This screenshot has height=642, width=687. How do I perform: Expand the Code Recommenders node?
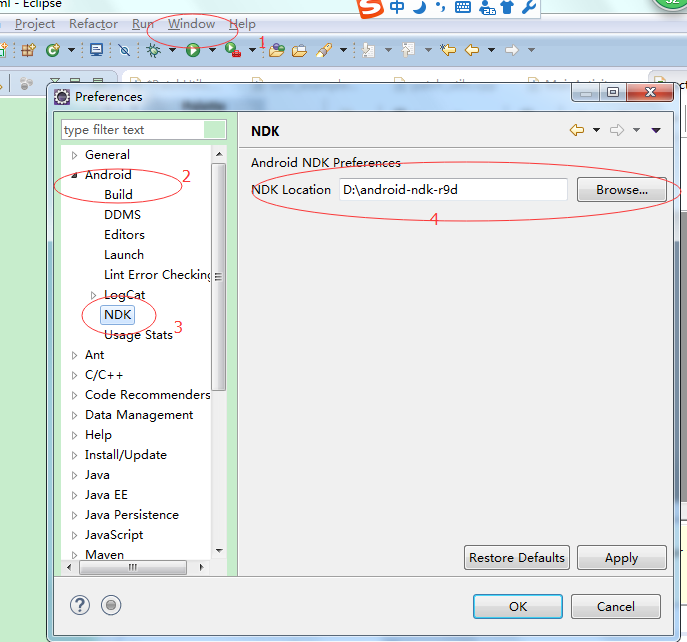[x=74, y=395]
